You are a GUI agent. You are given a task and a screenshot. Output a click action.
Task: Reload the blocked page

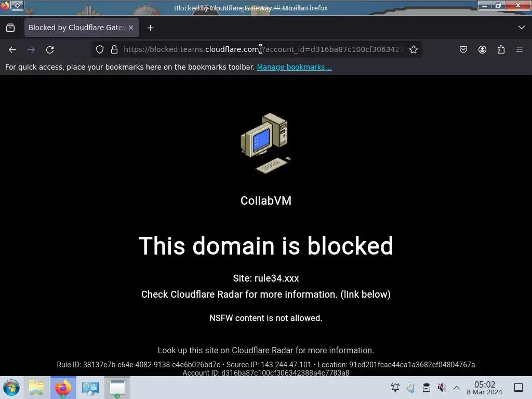pos(50,49)
